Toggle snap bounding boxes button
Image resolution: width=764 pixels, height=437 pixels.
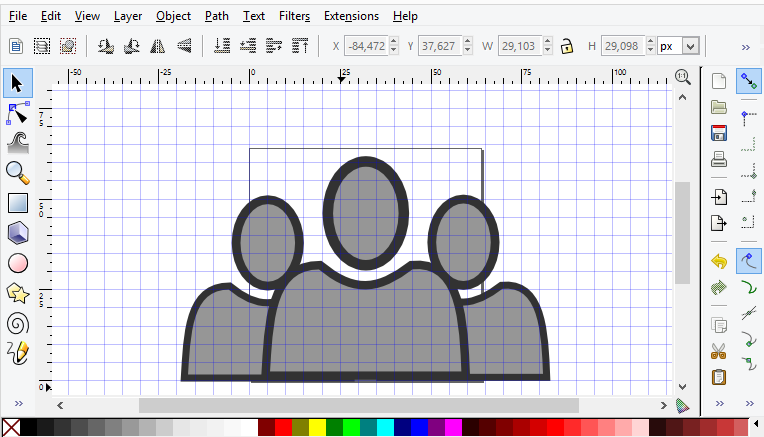point(749,118)
